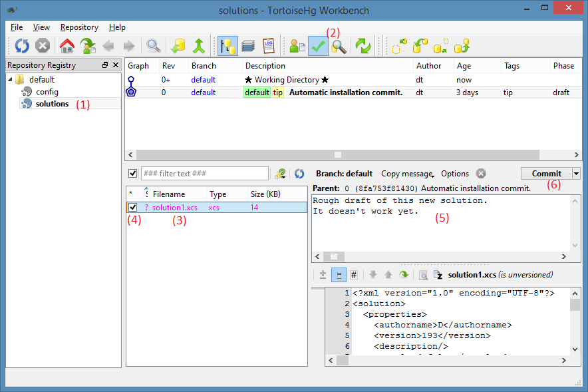Switch to revision details view icon
The image size is (588, 392).
[x=297, y=46]
